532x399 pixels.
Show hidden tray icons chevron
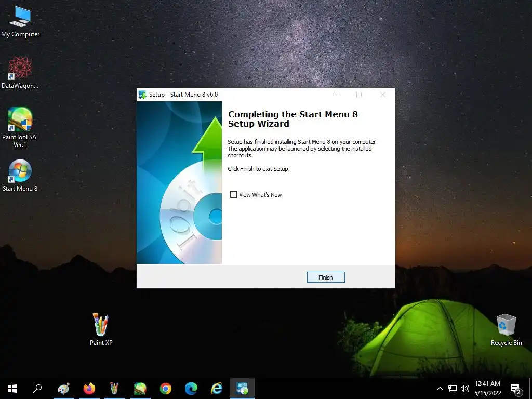(440, 389)
